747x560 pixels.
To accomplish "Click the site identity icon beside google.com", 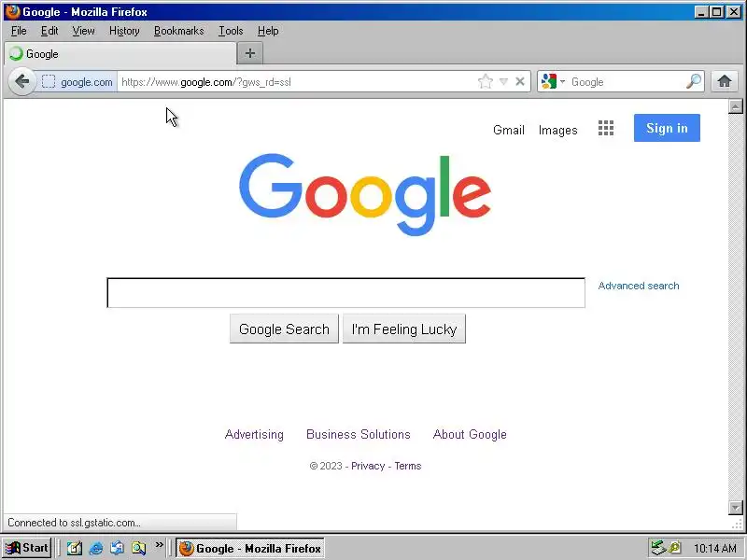I will tap(49, 82).
